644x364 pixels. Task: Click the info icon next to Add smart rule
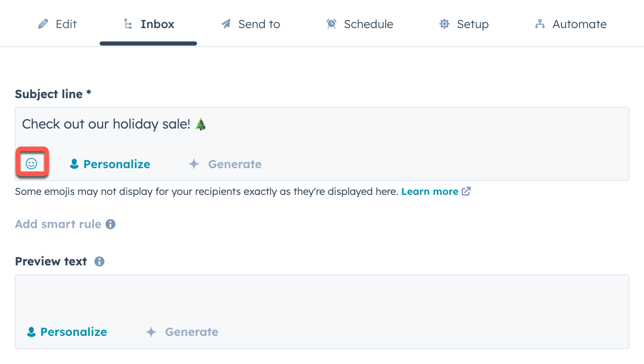click(111, 224)
